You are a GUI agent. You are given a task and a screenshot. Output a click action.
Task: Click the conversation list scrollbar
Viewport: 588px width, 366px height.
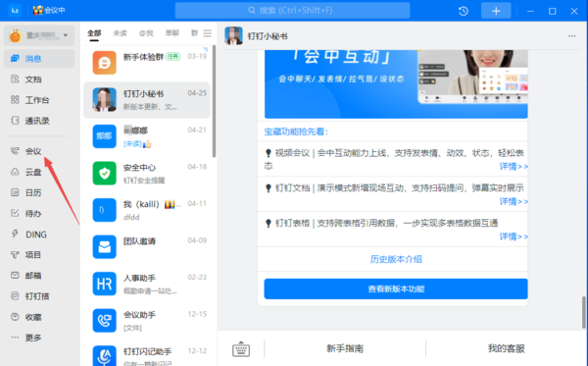tap(214, 101)
